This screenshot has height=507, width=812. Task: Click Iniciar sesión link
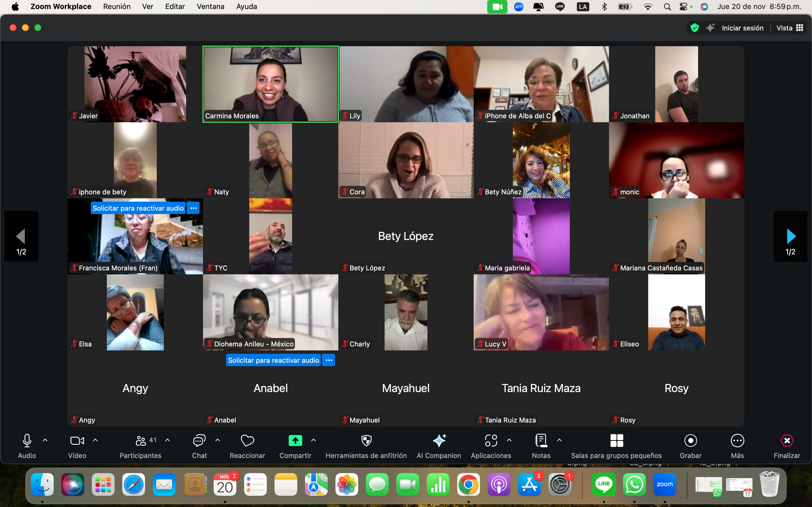click(x=743, y=28)
